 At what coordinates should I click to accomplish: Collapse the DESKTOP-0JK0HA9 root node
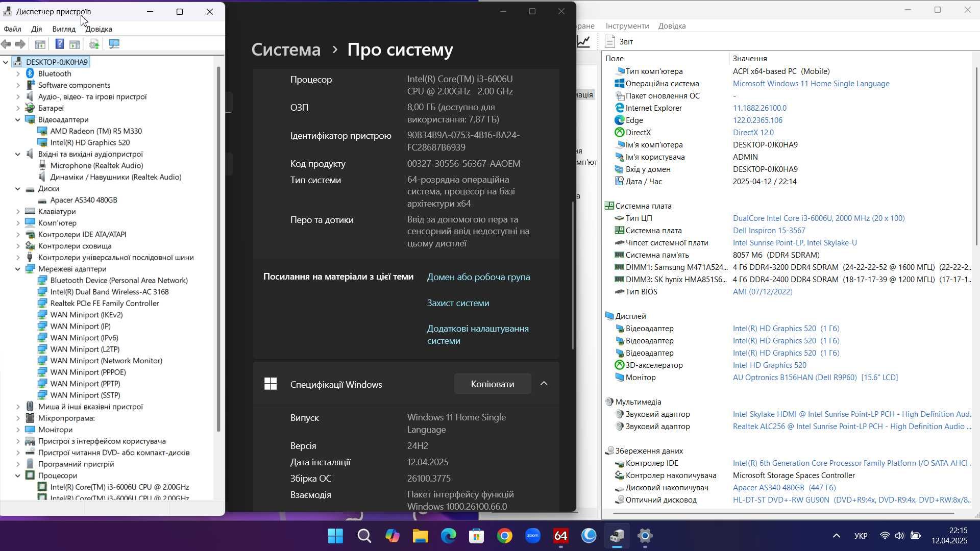point(6,62)
